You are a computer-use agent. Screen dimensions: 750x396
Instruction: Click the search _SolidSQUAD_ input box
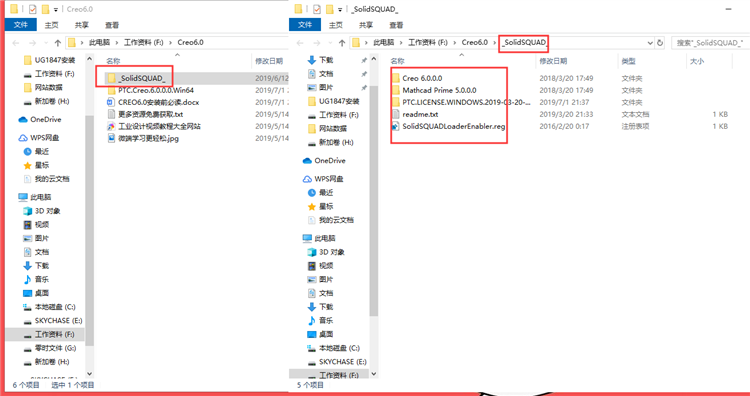click(710, 43)
